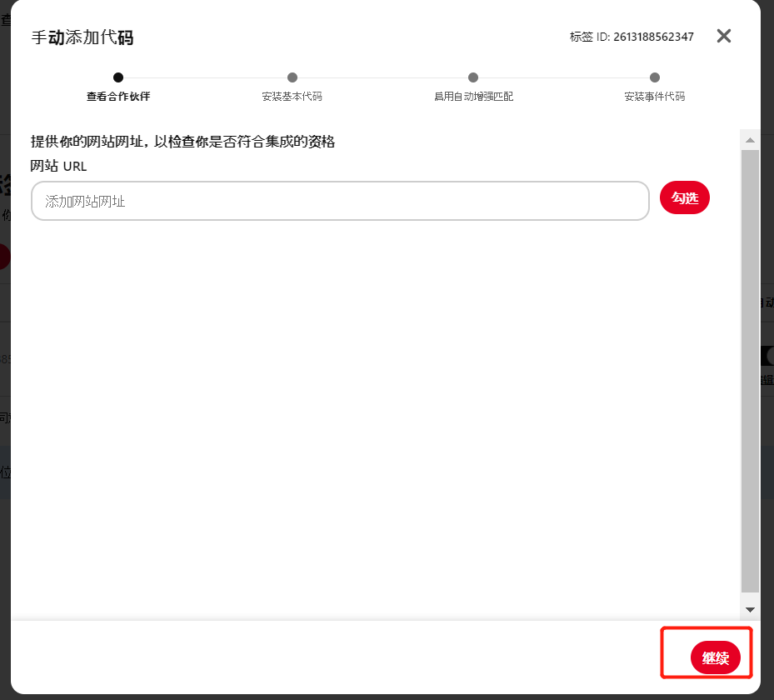Toggle the dark switch behind the dialog
Image resolution: width=774 pixels, height=700 pixels.
tap(767, 356)
